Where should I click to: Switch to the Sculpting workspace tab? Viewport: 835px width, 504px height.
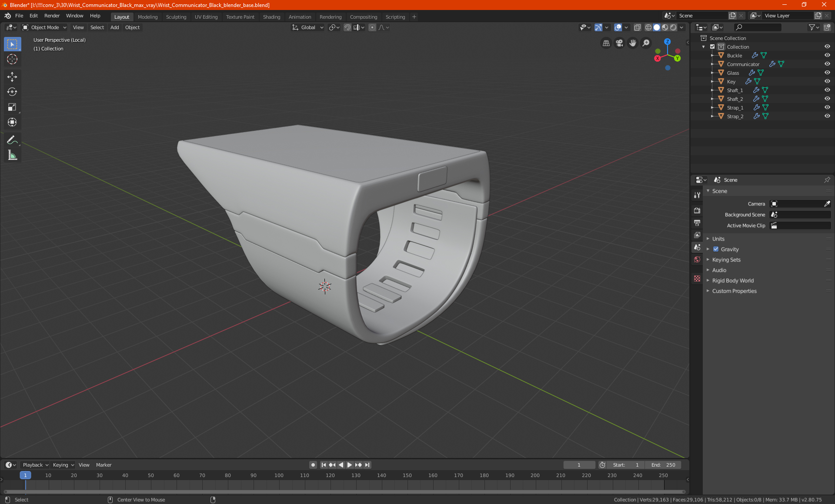176,17
